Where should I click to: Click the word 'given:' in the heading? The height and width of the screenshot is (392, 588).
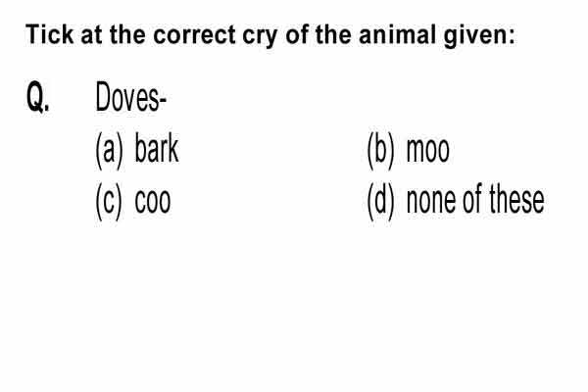coord(479,36)
